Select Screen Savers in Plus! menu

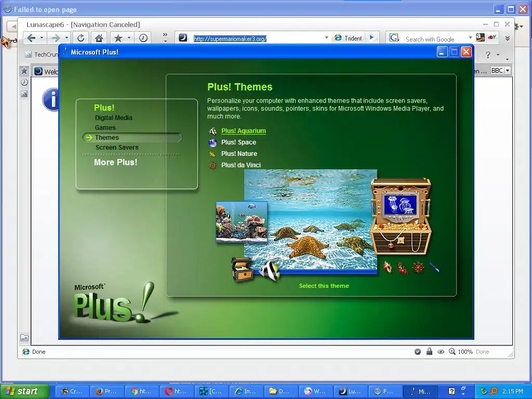tap(117, 147)
